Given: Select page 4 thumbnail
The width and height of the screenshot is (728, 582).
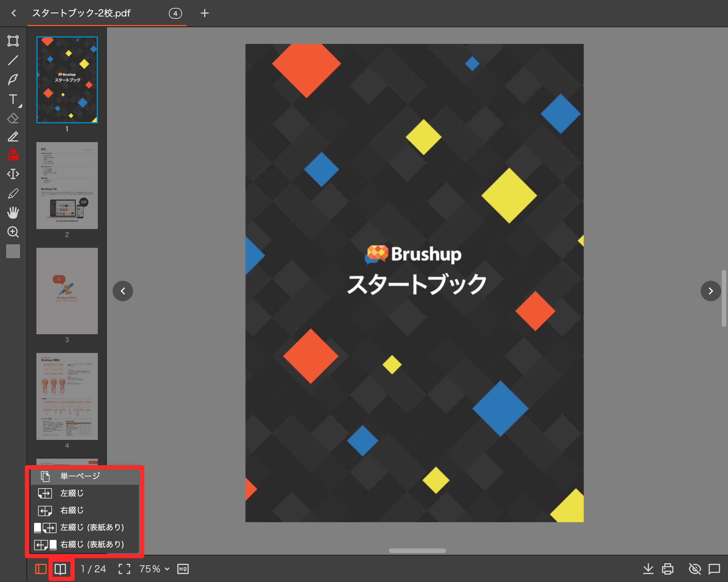Looking at the screenshot, I should coord(67,396).
